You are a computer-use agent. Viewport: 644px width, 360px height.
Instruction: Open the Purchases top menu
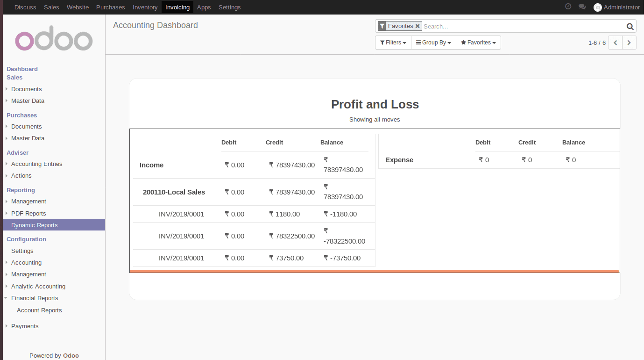(111, 7)
